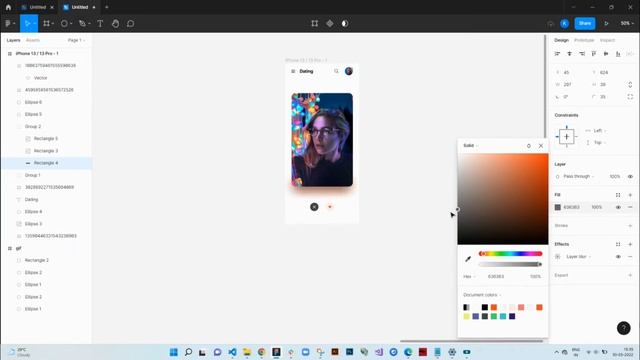
Task: Add a stroke with plus icon
Action: pyautogui.click(x=630, y=226)
